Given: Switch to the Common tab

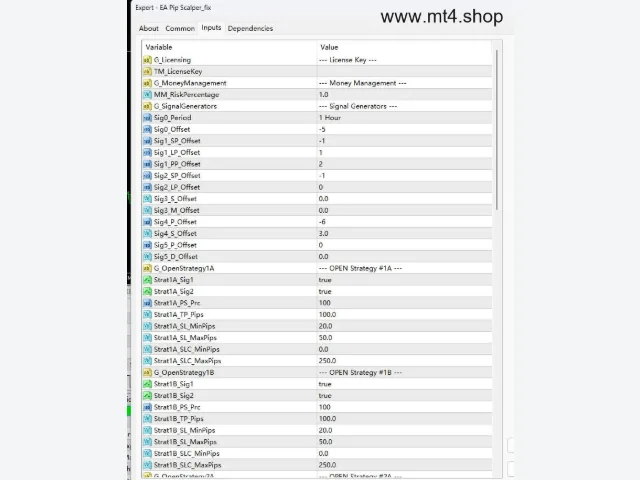Looking at the screenshot, I should 180,28.
